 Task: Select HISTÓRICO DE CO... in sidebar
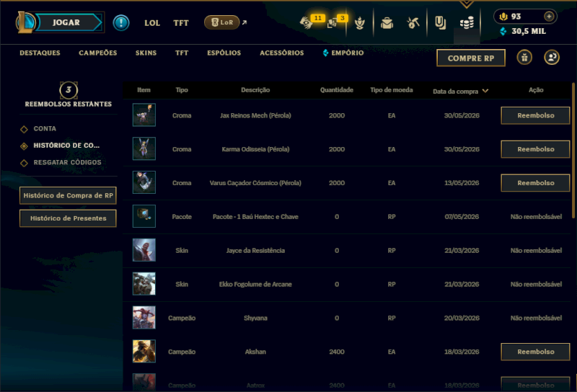point(66,146)
